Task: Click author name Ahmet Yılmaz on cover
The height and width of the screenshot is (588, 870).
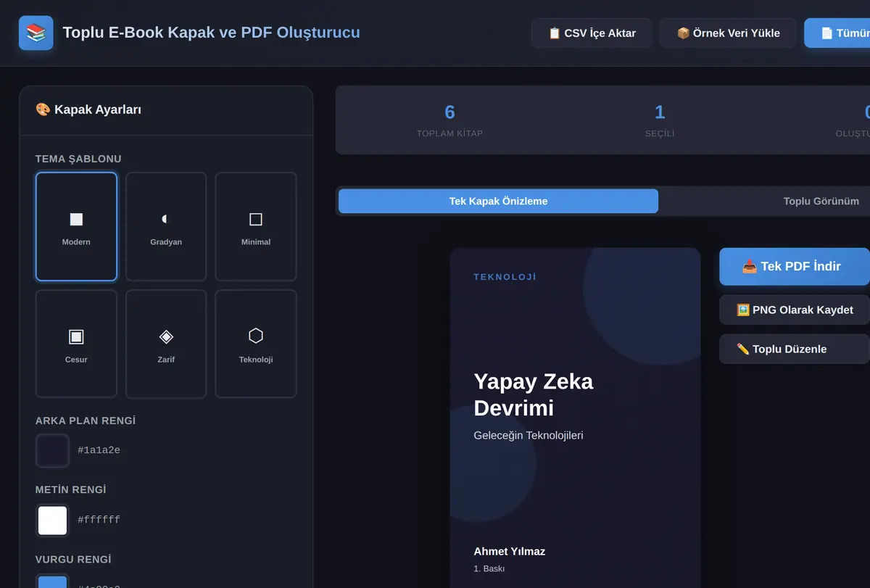Action: pos(510,551)
